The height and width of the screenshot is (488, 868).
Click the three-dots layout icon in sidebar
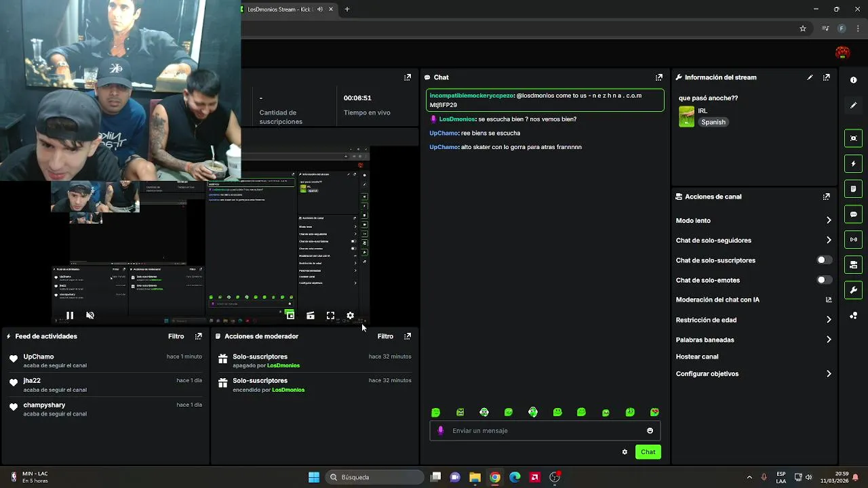point(853,316)
